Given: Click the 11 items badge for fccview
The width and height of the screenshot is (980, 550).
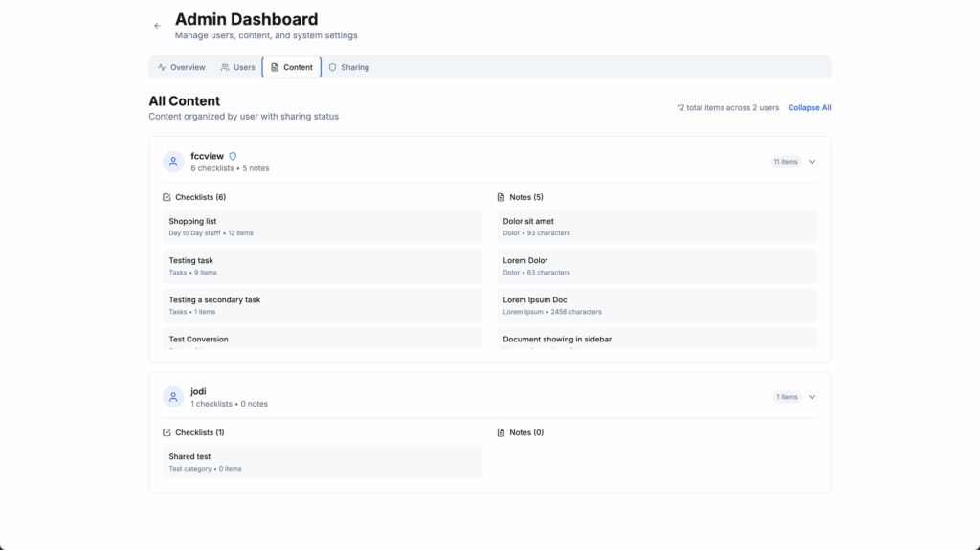Looking at the screenshot, I should pos(785,162).
